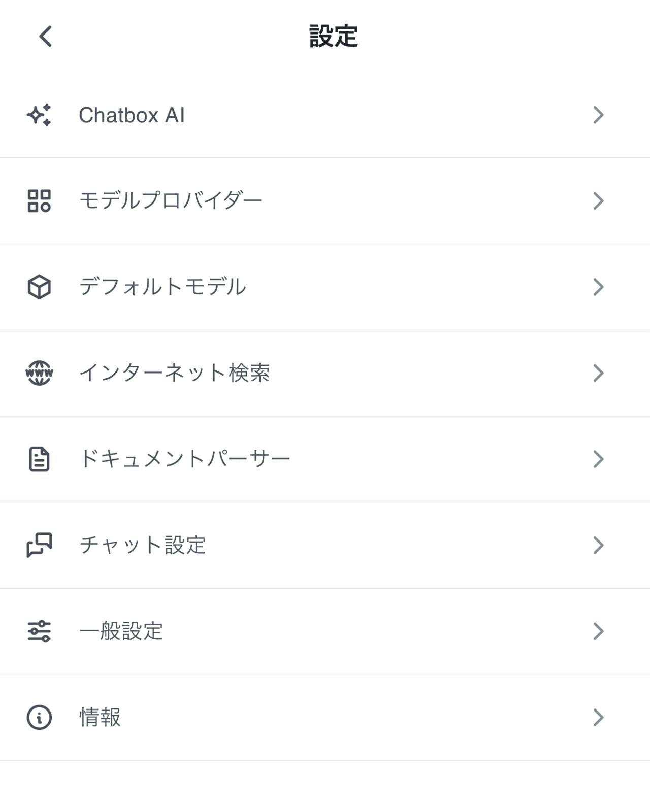The image size is (650, 812).
Task: Expand the 情報 row chevron
Action: click(x=598, y=718)
